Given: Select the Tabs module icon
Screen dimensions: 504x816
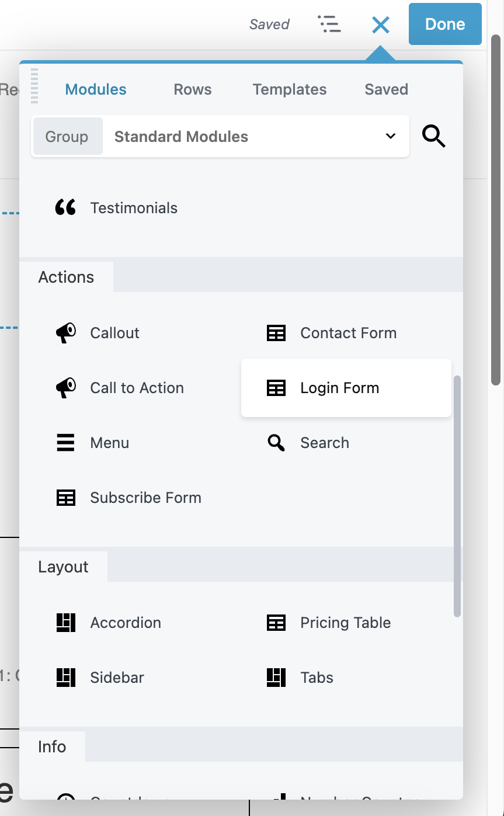Looking at the screenshot, I should click(275, 677).
